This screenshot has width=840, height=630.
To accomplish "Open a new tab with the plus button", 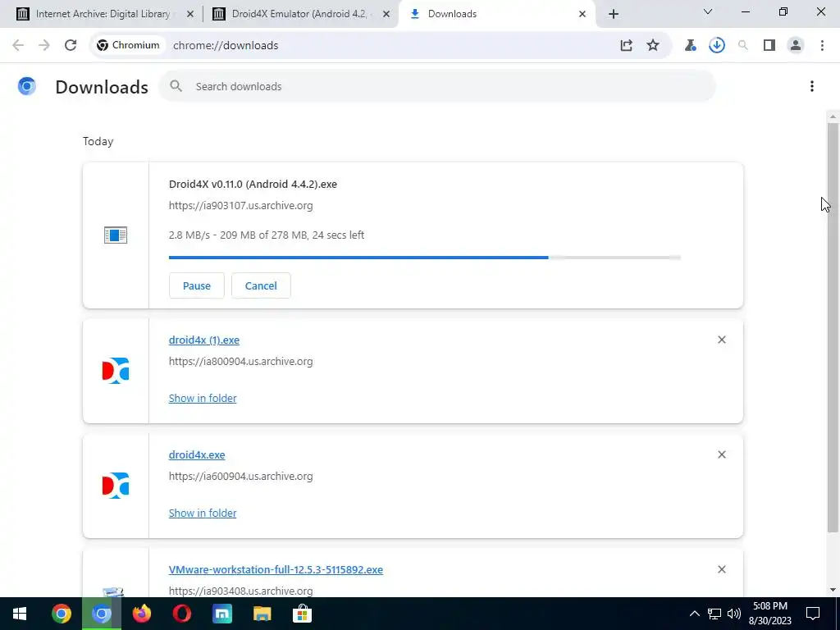I will (614, 14).
